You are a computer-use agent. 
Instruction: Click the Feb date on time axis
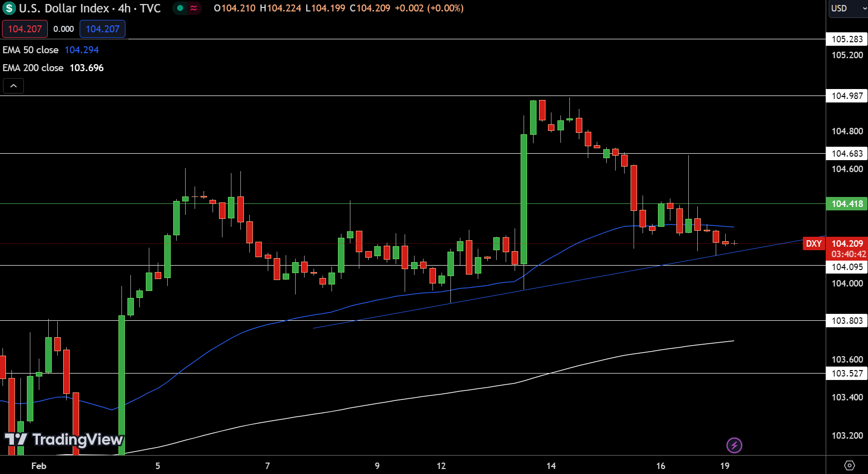coord(39,466)
